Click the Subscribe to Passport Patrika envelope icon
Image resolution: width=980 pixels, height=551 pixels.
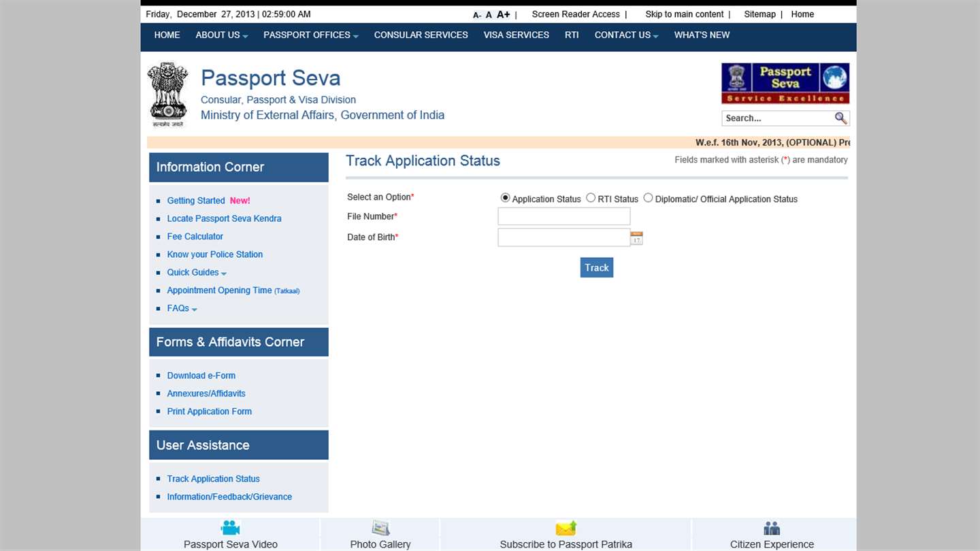[x=566, y=528]
